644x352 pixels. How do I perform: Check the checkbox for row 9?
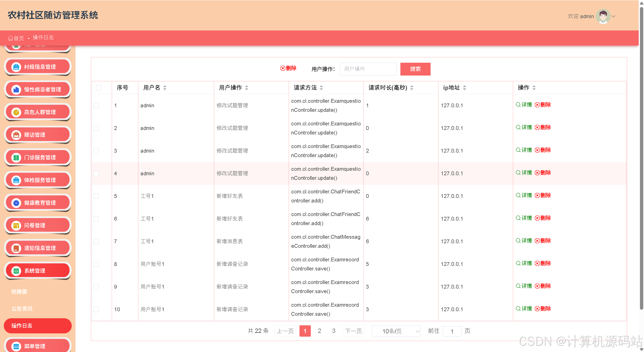96,287
